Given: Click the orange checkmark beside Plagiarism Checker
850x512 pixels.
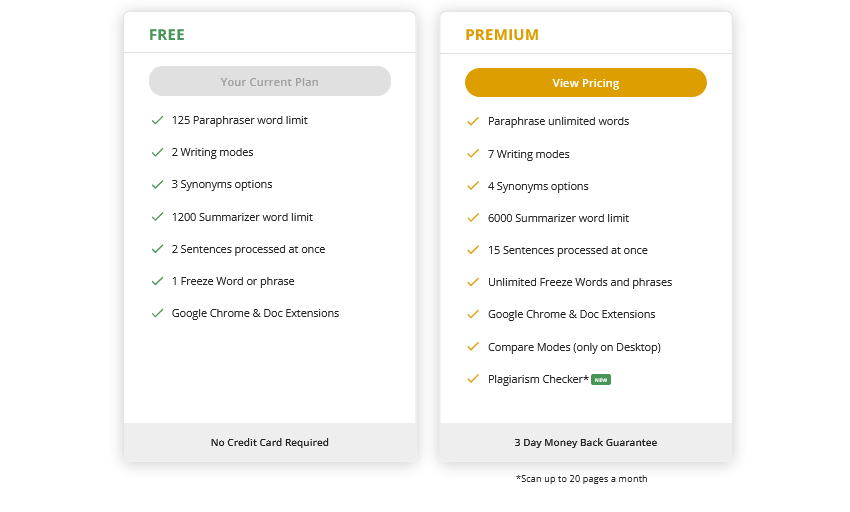Looking at the screenshot, I should [x=473, y=379].
